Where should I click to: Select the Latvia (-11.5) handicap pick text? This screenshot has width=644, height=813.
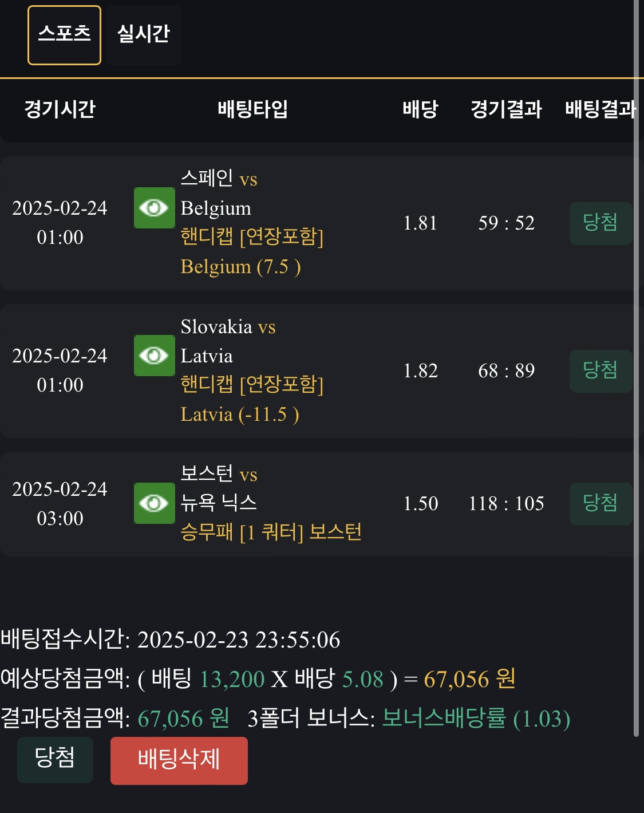240,415
